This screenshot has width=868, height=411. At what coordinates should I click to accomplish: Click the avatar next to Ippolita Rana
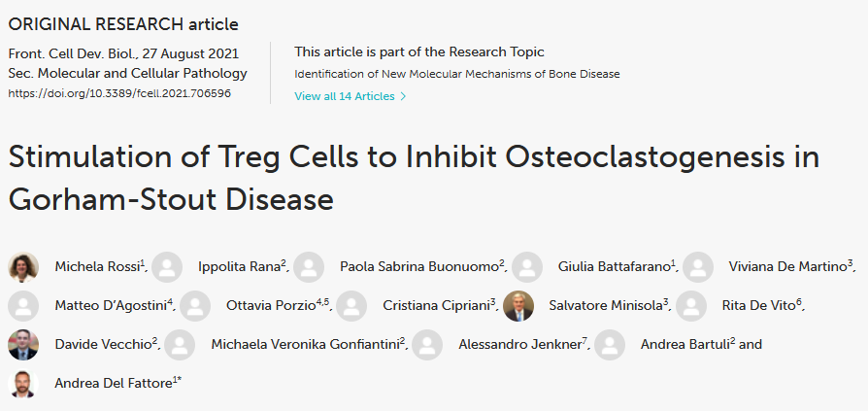pyautogui.click(x=167, y=267)
